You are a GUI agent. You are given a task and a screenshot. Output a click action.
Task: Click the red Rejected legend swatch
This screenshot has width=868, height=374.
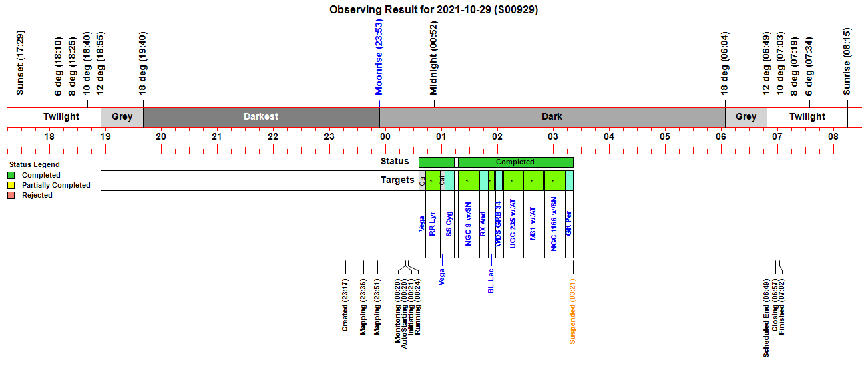[11, 195]
